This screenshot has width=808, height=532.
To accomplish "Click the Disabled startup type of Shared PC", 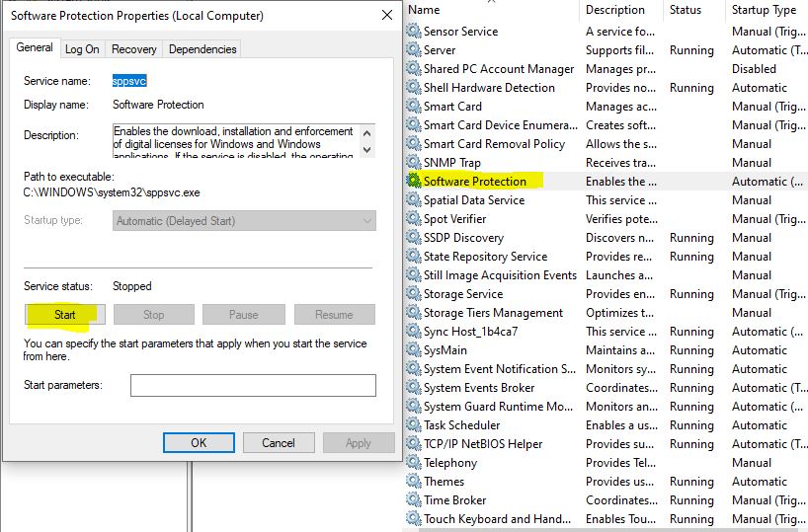I will pyautogui.click(x=754, y=69).
